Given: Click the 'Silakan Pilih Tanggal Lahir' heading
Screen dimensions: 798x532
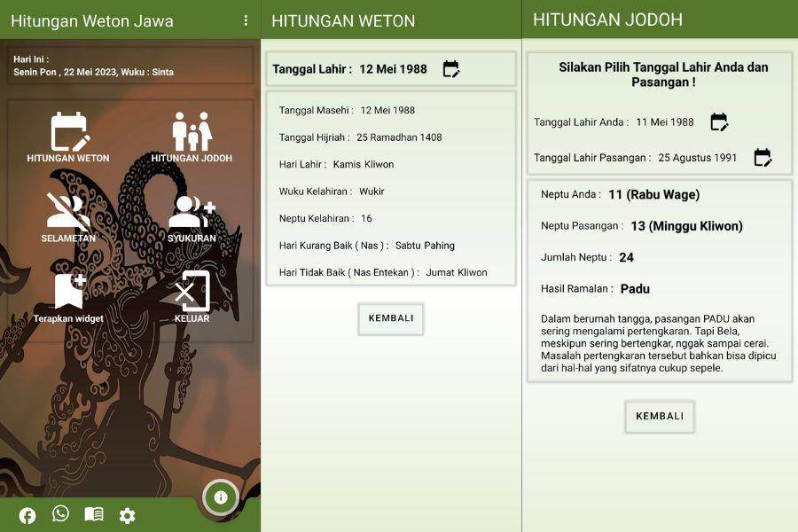Looking at the screenshot, I should coord(663,74).
